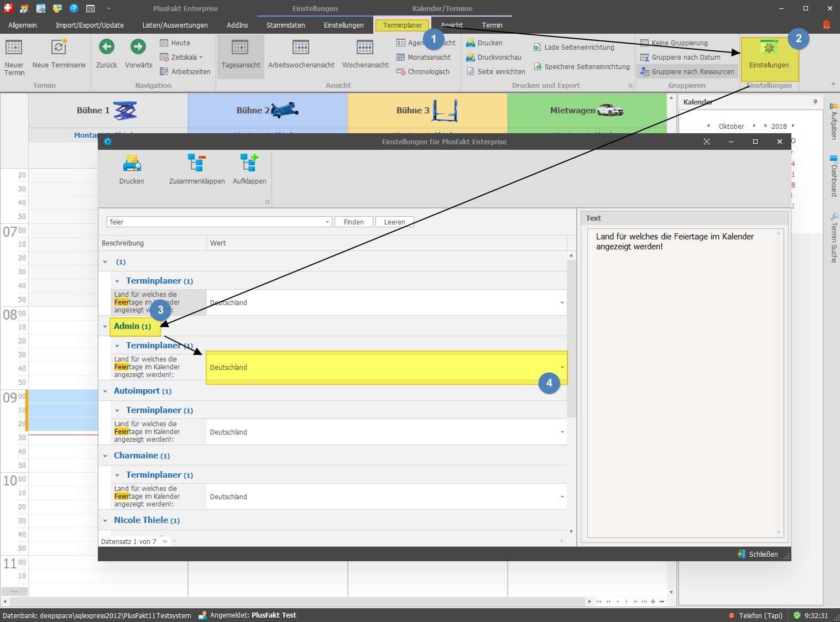Viewport: 840px width, 622px height.
Task: Open the Zeitskala dropdown
Action: (x=181, y=57)
